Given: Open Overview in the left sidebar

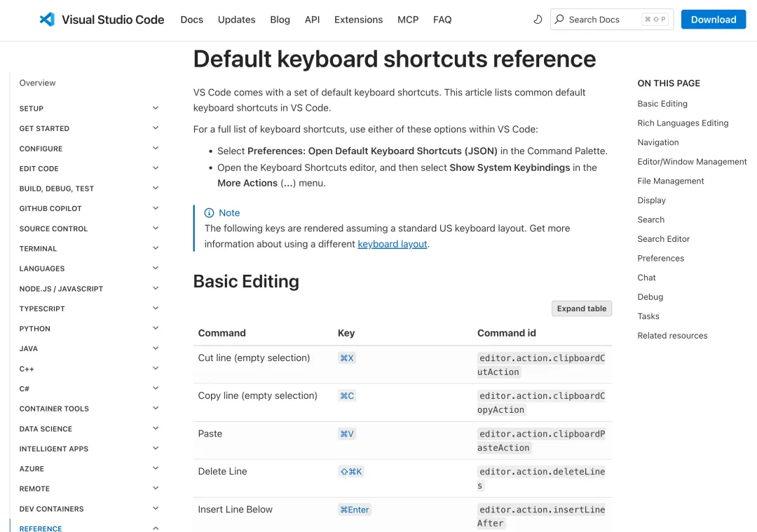Looking at the screenshot, I should tap(37, 83).
